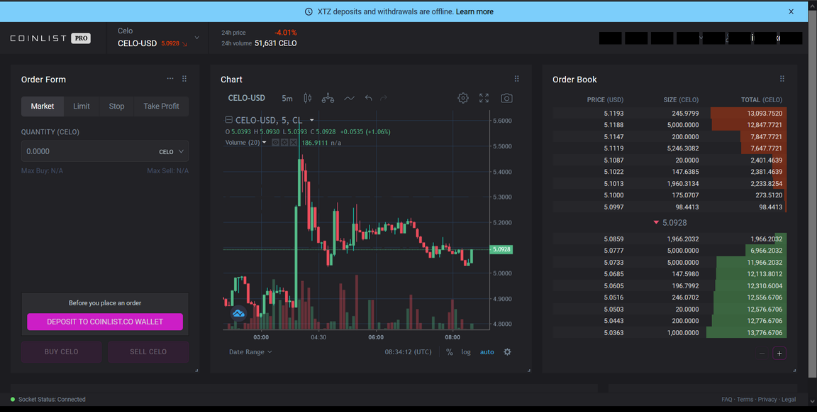Toggle percent scale on chart
Screen dimensions: 817x412
(449, 352)
